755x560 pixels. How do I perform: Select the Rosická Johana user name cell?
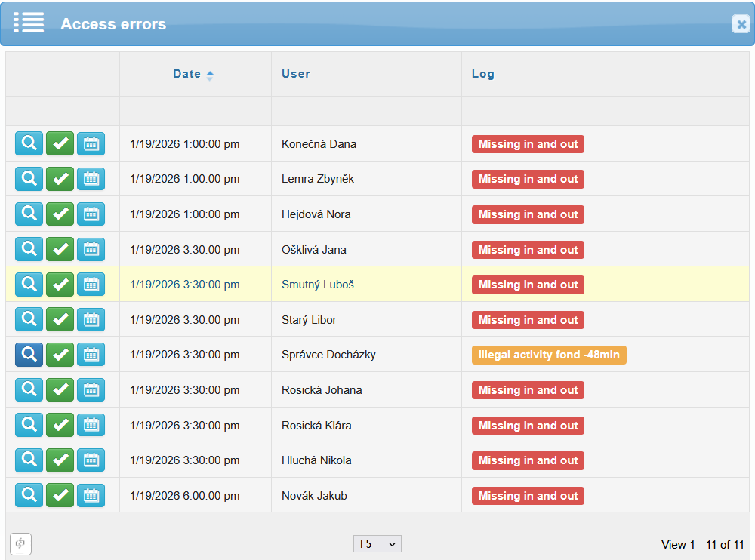(322, 390)
